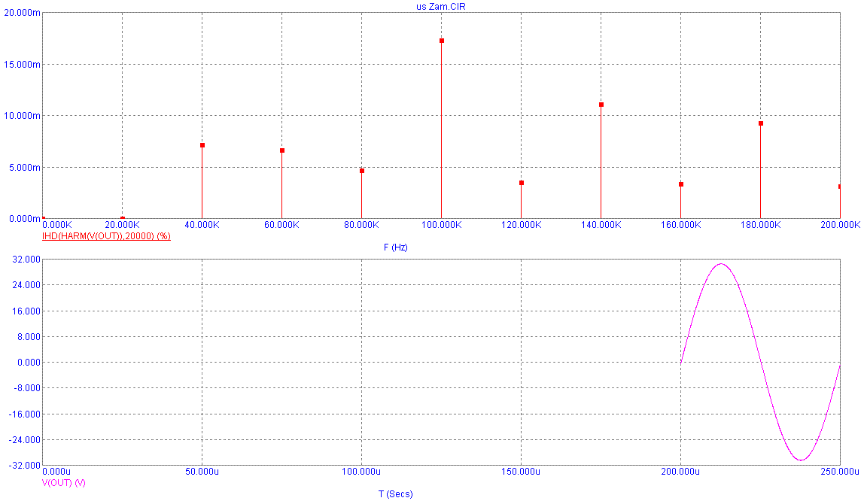Click the 140.000K frequency axis label
Viewport: 864px width, 504px height.
click(x=601, y=225)
